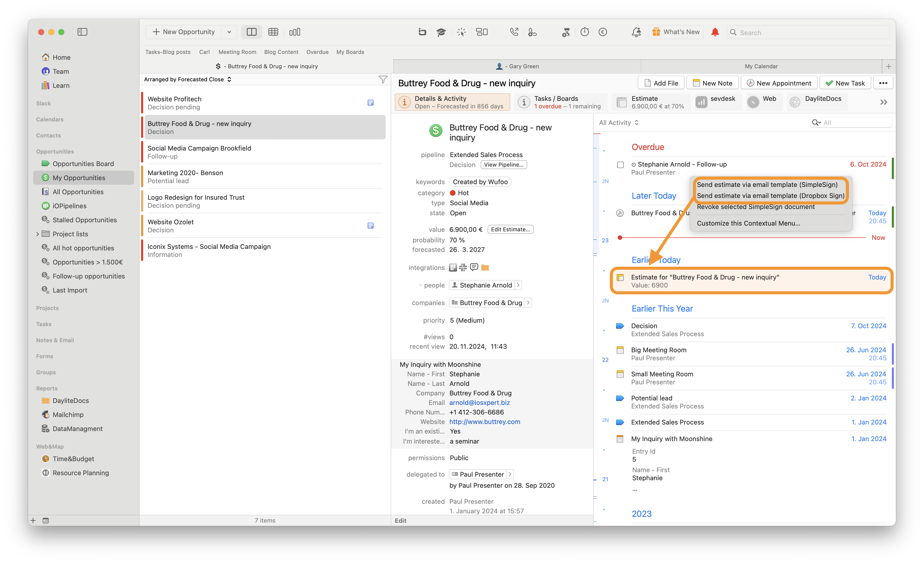Open Paul Presenter delegated chevron

[x=510, y=474]
